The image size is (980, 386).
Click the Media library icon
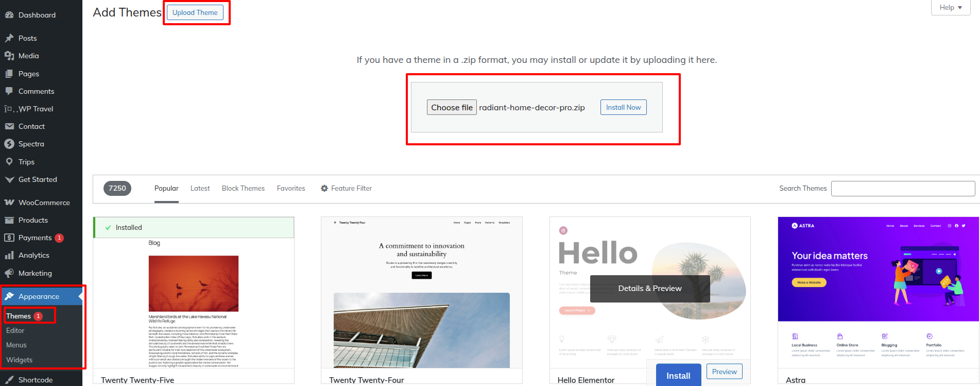pos(9,56)
